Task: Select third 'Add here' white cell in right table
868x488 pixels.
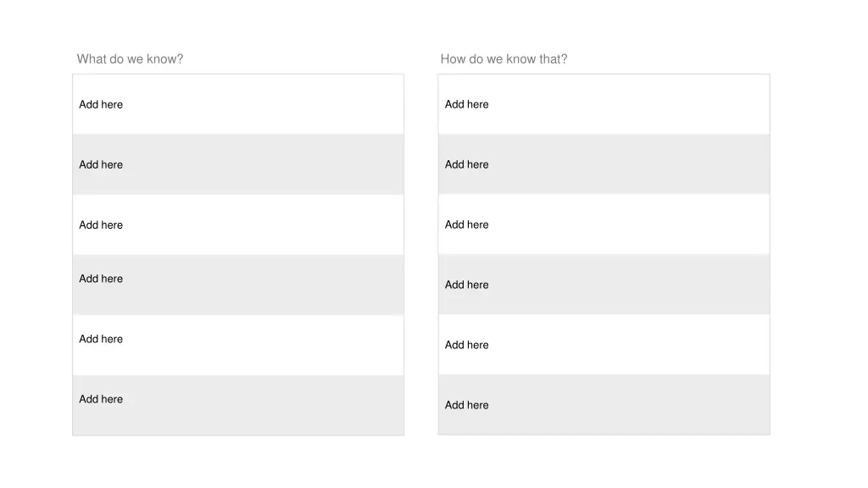Action: point(604,225)
